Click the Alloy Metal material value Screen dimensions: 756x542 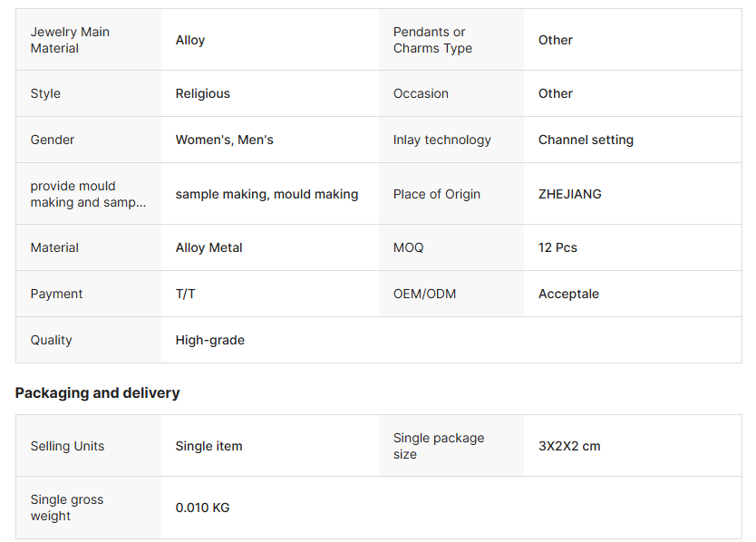pos(209,247)
